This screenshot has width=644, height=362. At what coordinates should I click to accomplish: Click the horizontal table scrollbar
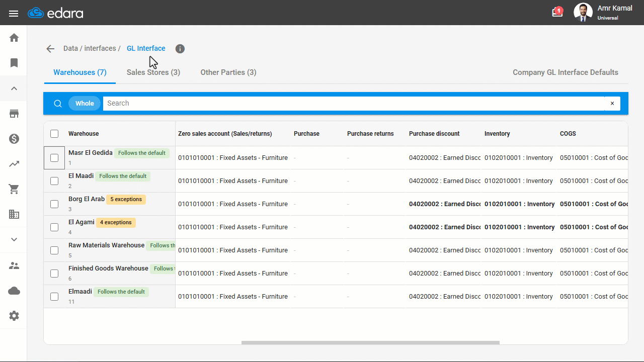coord(370,343)
